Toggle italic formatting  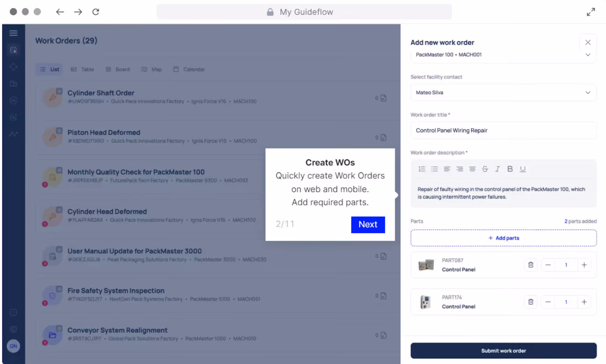click(x=497, y=169)
